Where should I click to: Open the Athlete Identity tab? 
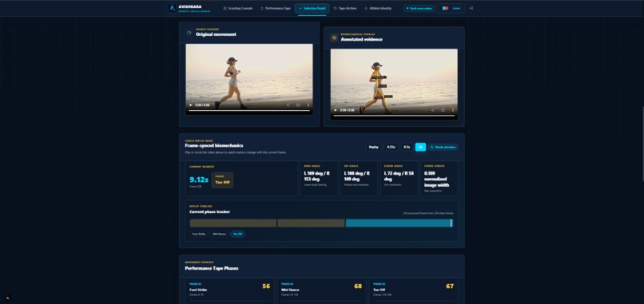point(378,8)
